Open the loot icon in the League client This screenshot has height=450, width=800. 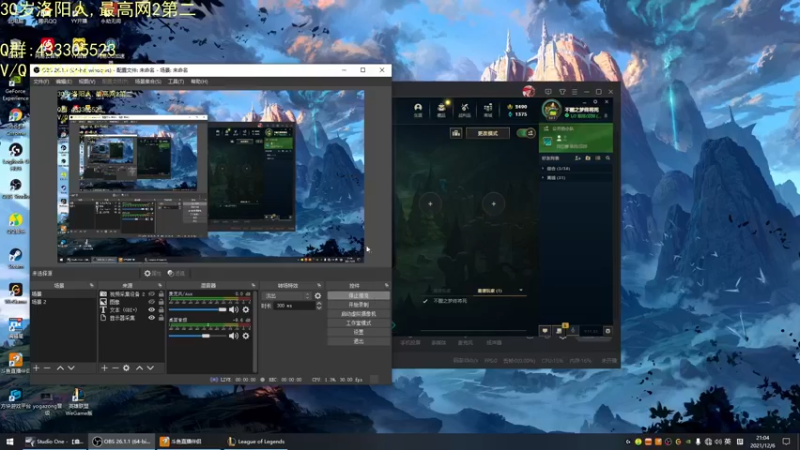(x=464, y=109)
